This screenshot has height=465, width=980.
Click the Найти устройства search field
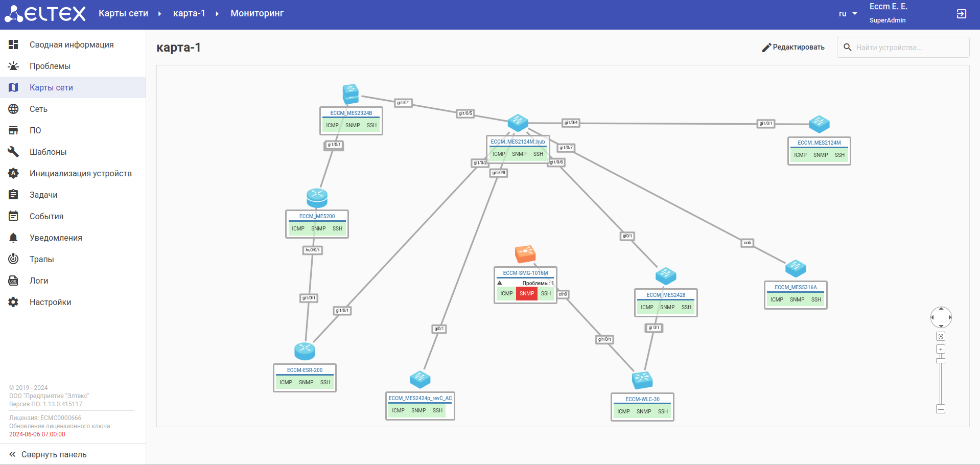[903, 48]
